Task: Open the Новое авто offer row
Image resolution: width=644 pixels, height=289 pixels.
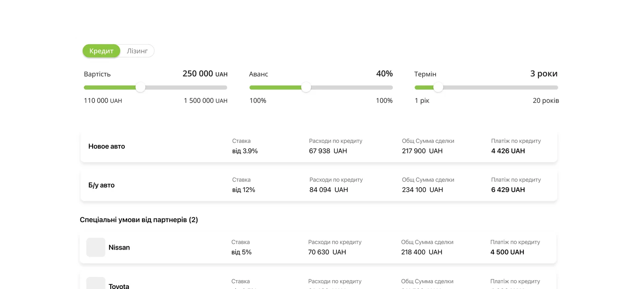Action: (x=319, y=147)
